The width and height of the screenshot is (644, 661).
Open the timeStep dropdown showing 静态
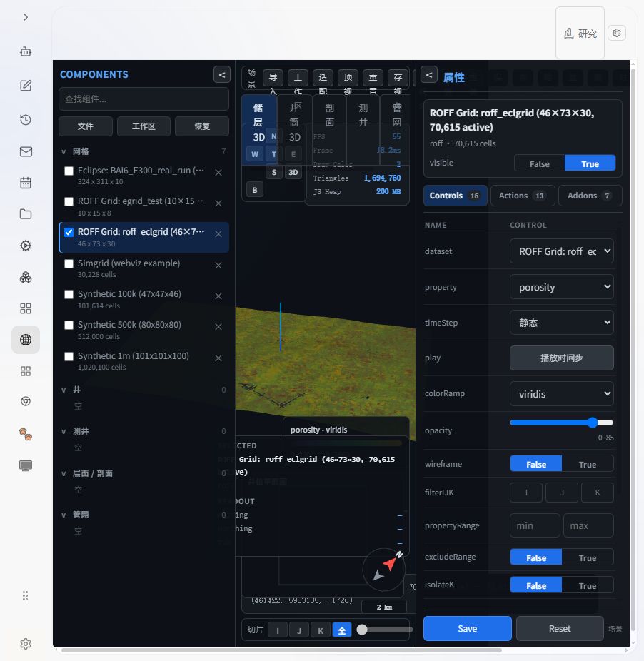pyautogui.click(x=561, y=323)
